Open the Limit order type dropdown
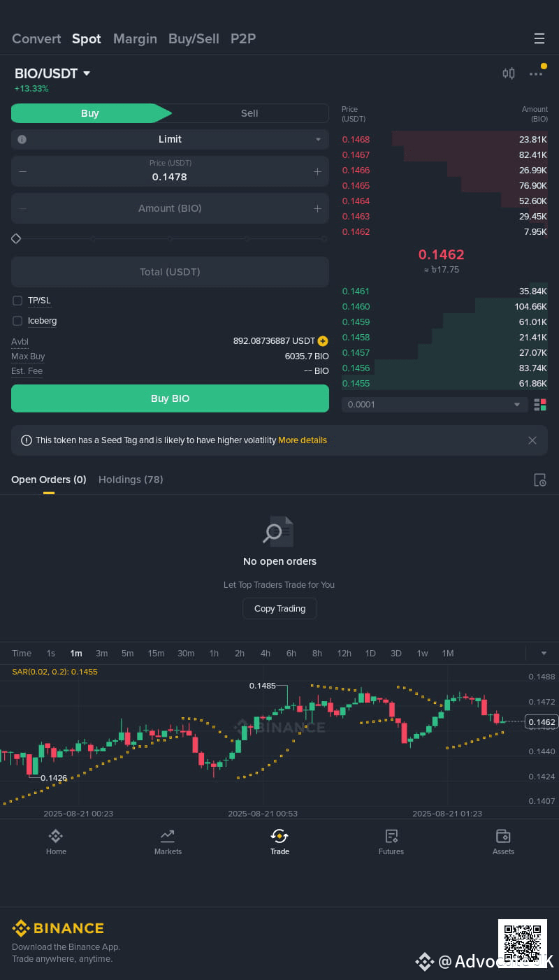 pyautogui.click(x=170, y=139)
